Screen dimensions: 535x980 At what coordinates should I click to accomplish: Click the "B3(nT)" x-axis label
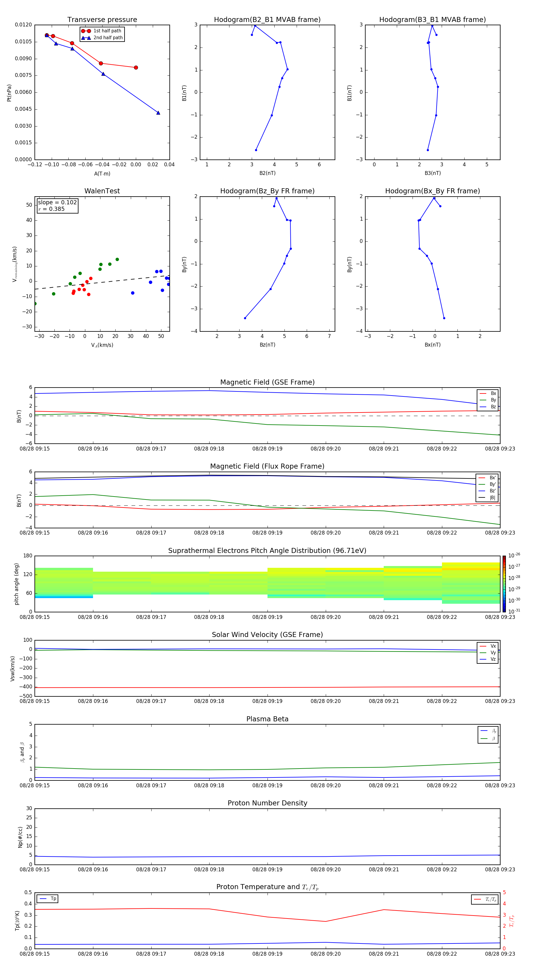click(432, 173)
